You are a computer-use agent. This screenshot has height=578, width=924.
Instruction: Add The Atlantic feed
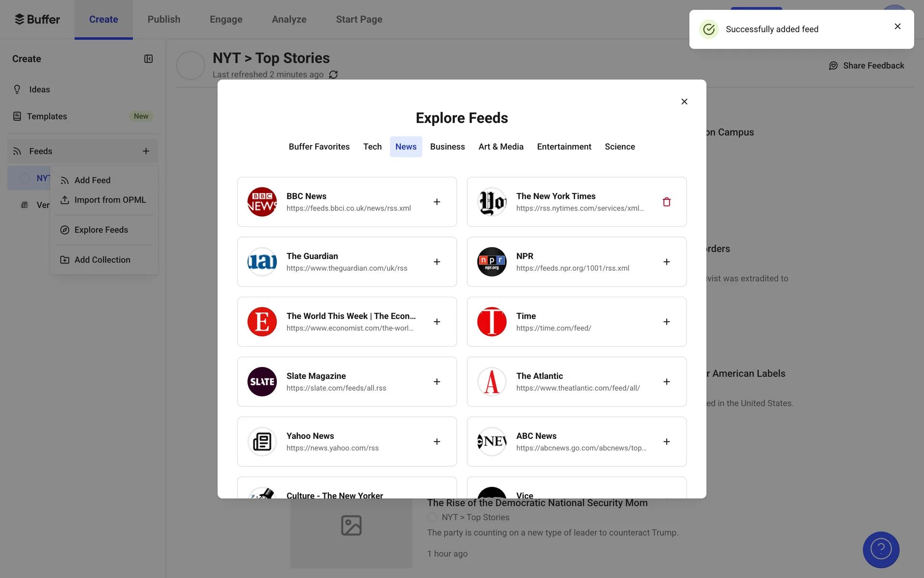pos(666,381)
